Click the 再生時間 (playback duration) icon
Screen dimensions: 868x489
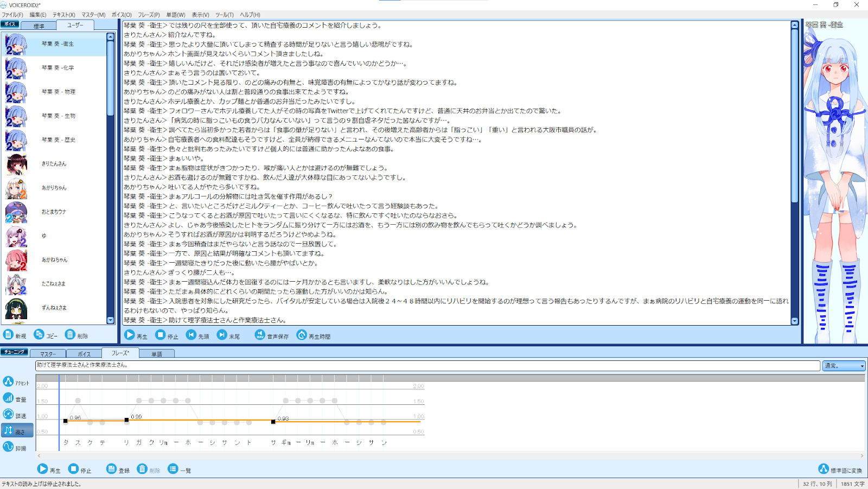(302, 335)
